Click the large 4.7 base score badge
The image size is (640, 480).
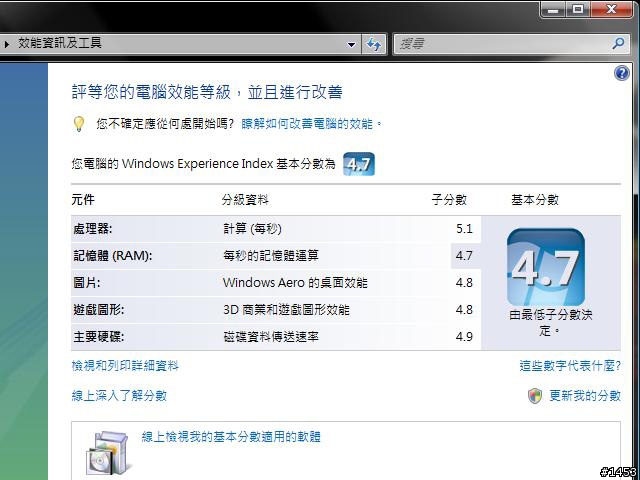click(546, 267)
